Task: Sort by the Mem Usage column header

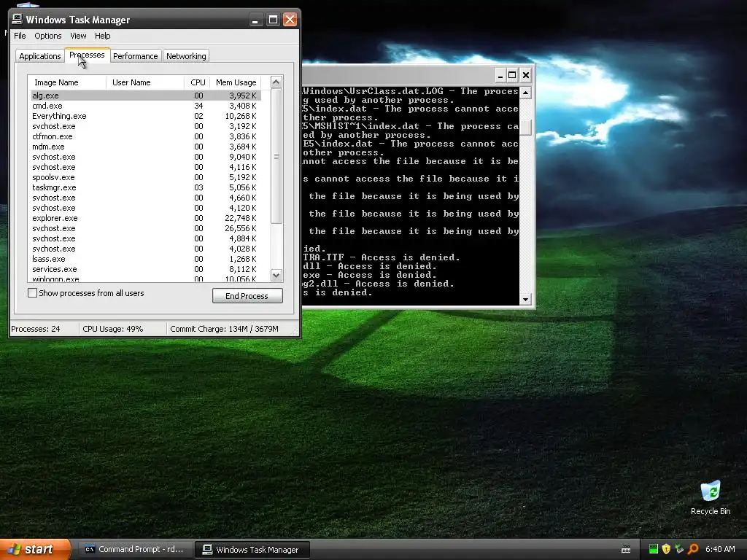Action: (x=236, y=82)
